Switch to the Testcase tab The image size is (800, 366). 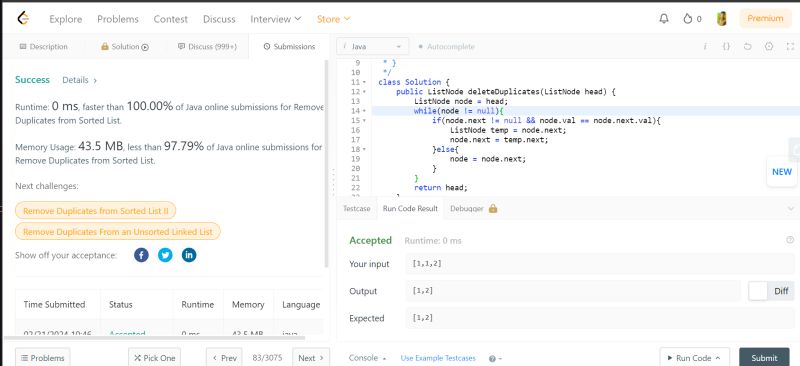point(357,208)
